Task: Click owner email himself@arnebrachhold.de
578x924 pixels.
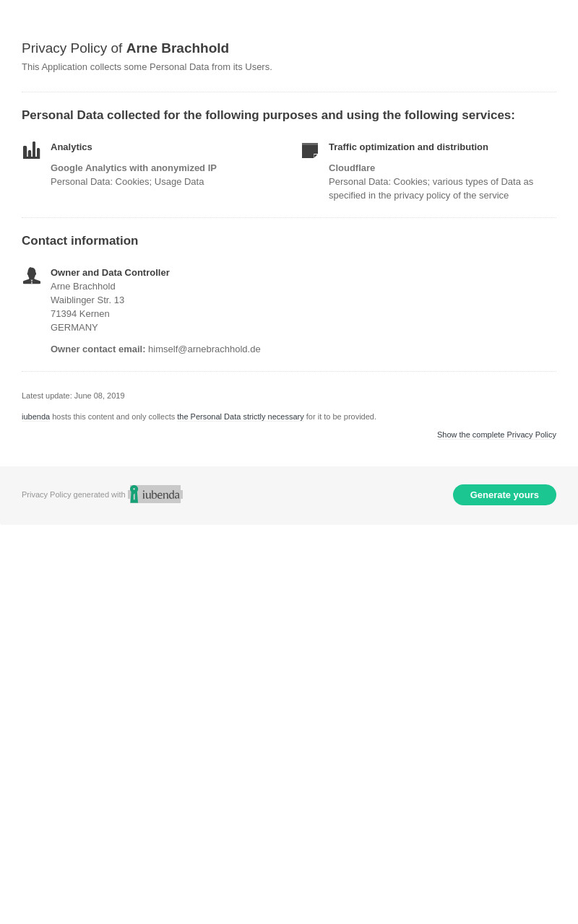Action: pos(204,349)
